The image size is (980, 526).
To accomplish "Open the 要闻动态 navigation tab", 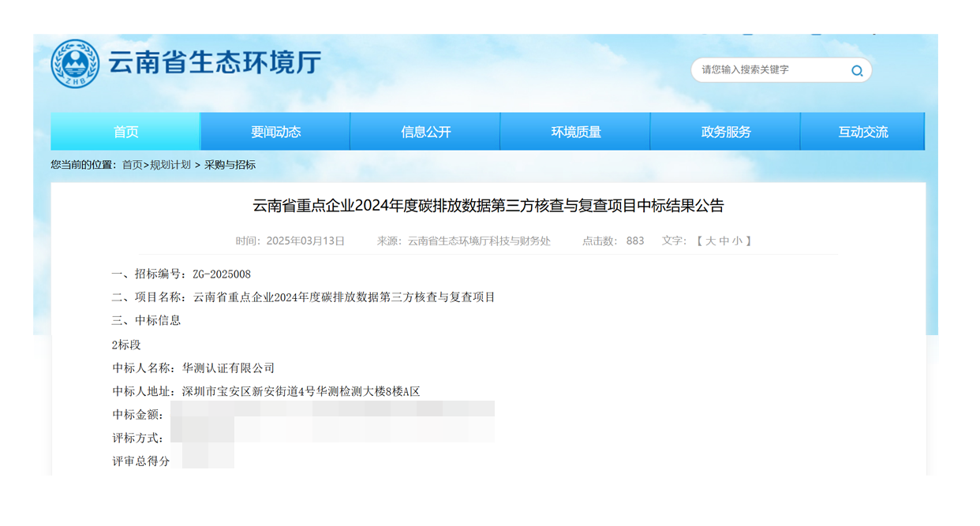I will point(275,132).
